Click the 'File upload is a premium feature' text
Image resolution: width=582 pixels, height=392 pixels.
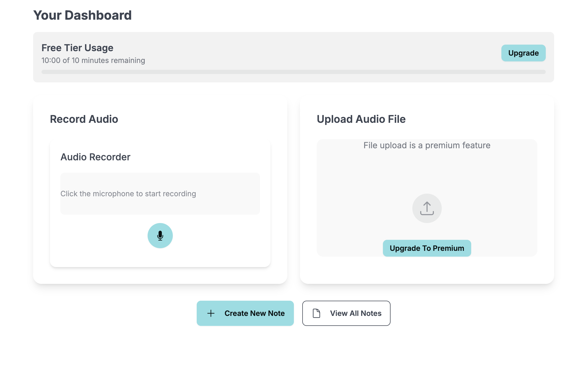(427, 145)
